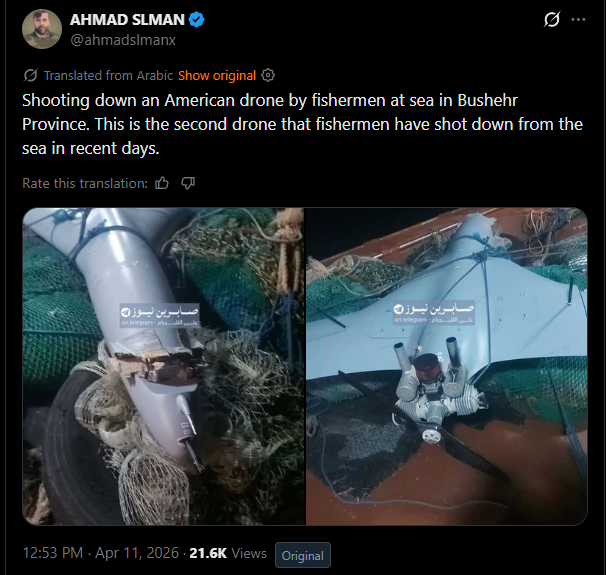
Task: Open the left photo of the drone tail
Action: pos(163,366)
